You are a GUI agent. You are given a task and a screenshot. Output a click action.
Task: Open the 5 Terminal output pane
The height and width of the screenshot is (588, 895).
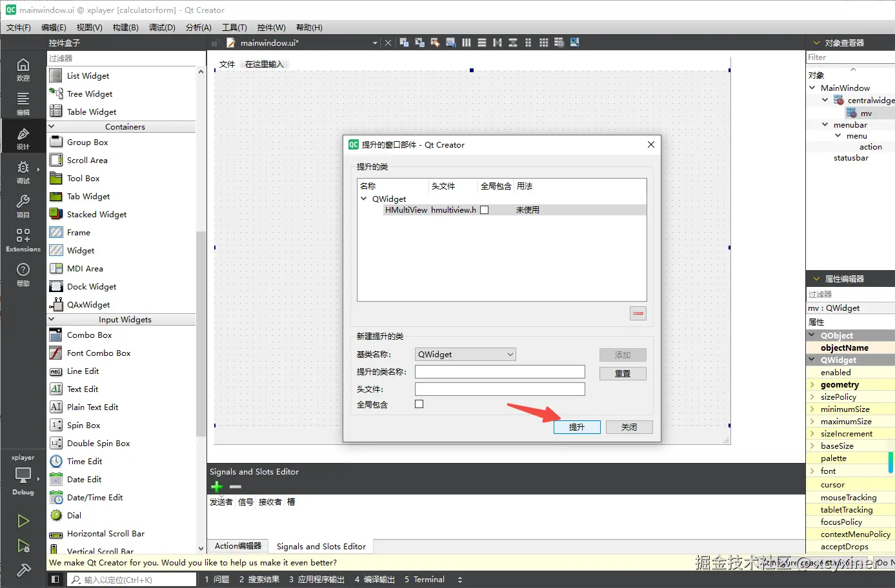pos(425,580)
